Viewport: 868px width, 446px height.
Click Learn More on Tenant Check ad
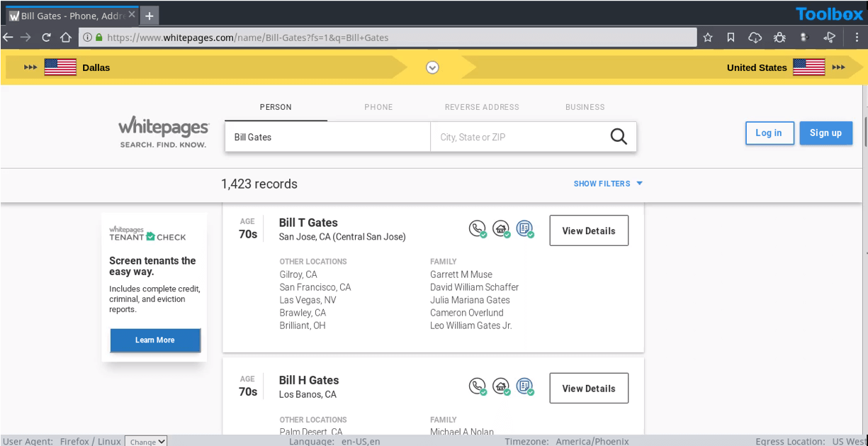155,340
